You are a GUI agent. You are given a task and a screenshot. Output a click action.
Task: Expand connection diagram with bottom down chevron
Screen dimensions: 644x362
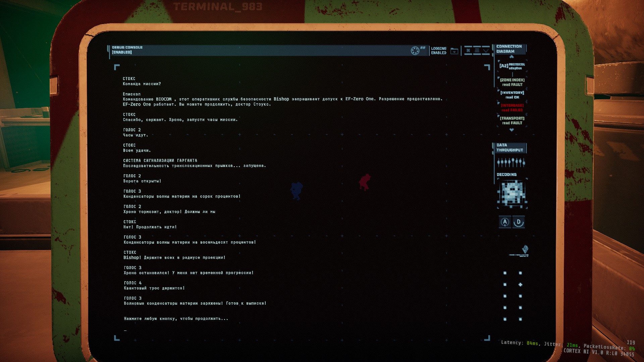coord(511,130)
